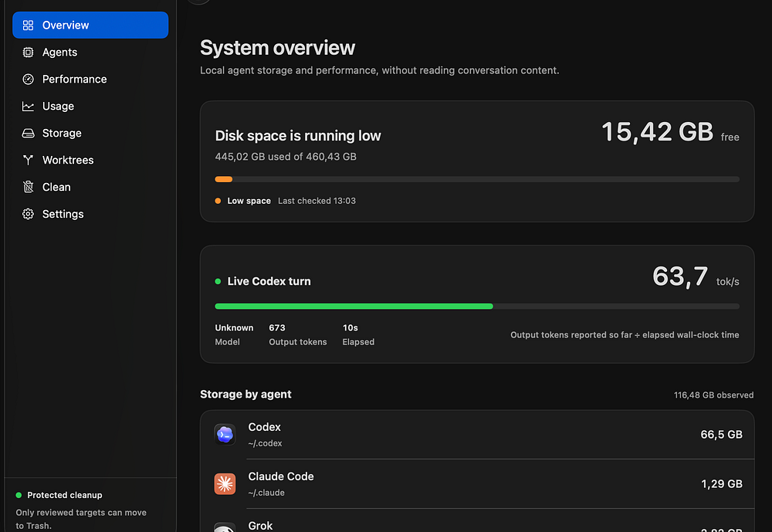
Task: Click the 1,29 GB Claude Code size
Action: click(x=722, y=483)
